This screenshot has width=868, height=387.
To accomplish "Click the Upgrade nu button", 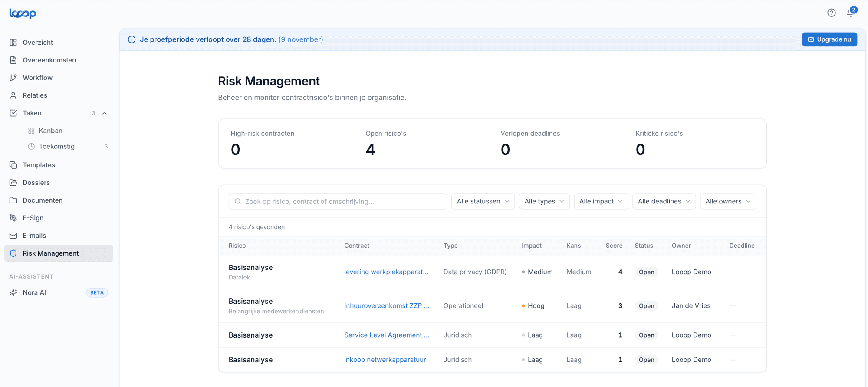I will coord(829,39).
